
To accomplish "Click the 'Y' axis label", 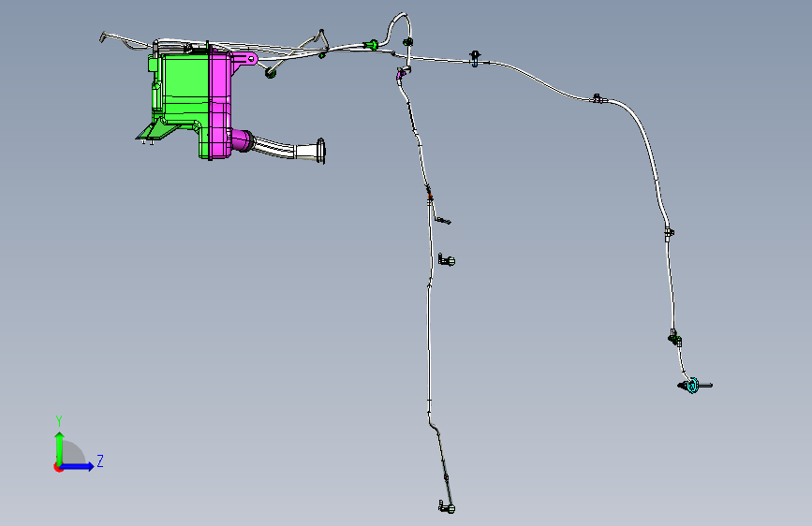I will click(59, 421).
